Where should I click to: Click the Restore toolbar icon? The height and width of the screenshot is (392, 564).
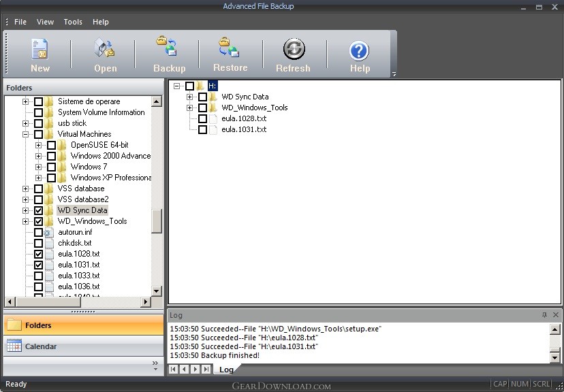[229, 47]
